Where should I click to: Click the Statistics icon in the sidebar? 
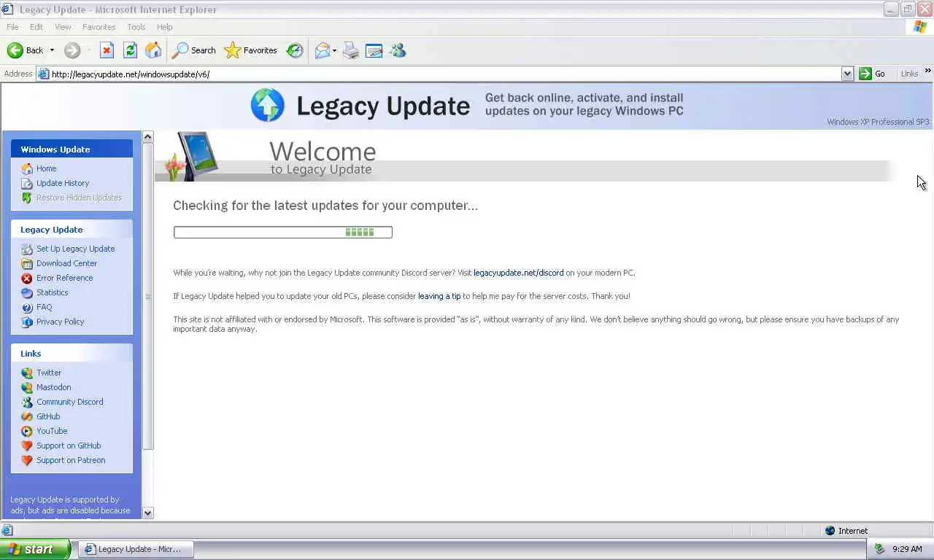point(27,292)
